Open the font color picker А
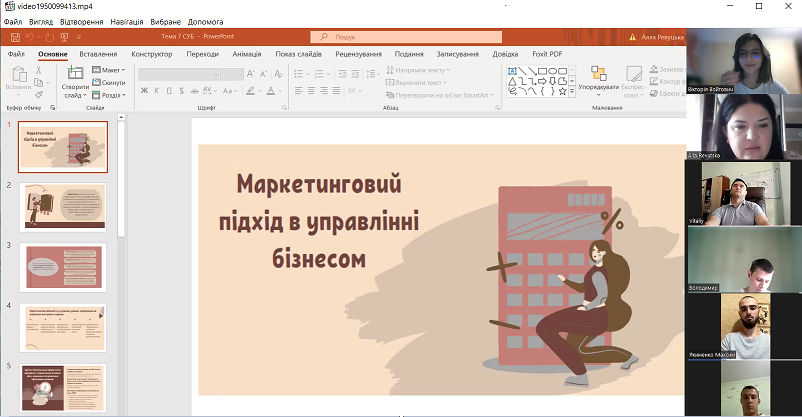The width and height of the screenshot is (802, 417). [x=271, y=91]
